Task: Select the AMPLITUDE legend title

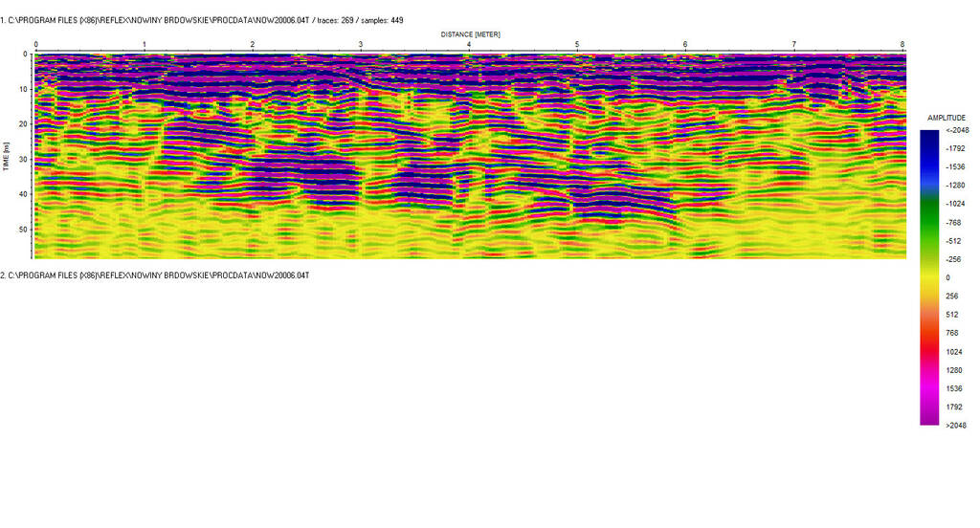Action: click(x=946, y=118)
